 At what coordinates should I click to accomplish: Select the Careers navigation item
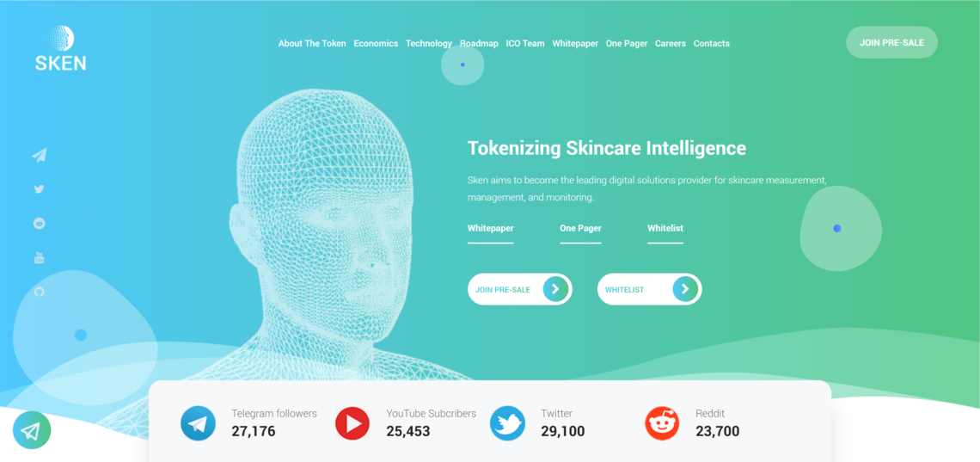pyautogui.click(x=670, y=44)
